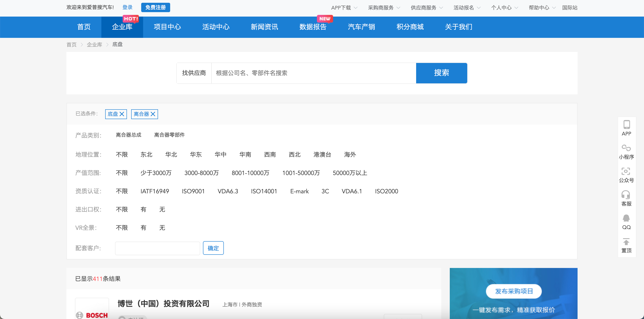Expand the APP下载 dropdown
This screenshot has width=644, height=319.
click(x=344, y=8)
